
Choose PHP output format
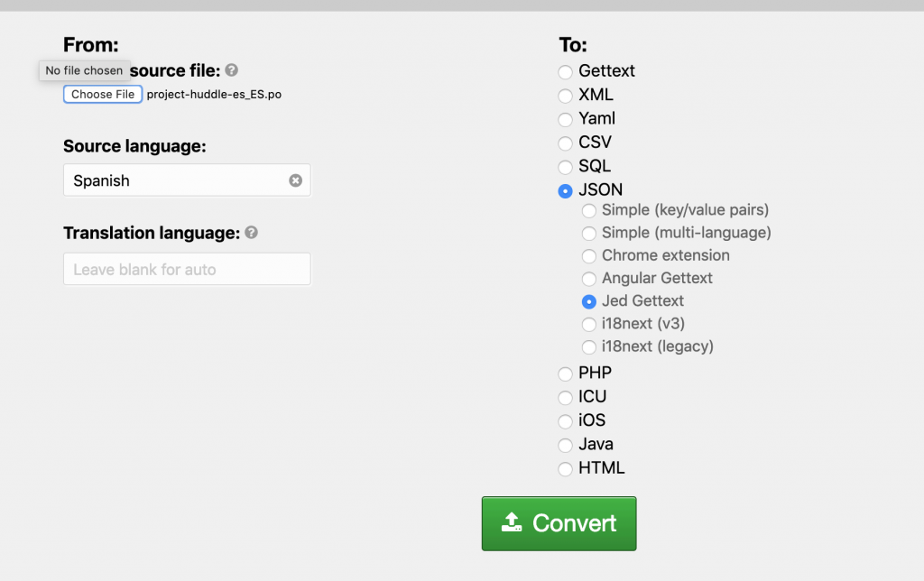coord(566,373)
